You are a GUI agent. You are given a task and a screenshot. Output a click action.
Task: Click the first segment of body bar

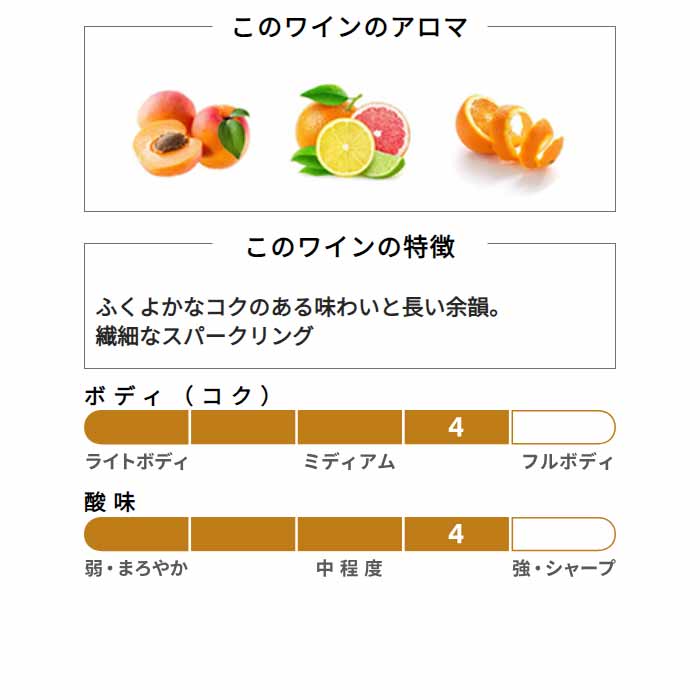tap(136, 427)
